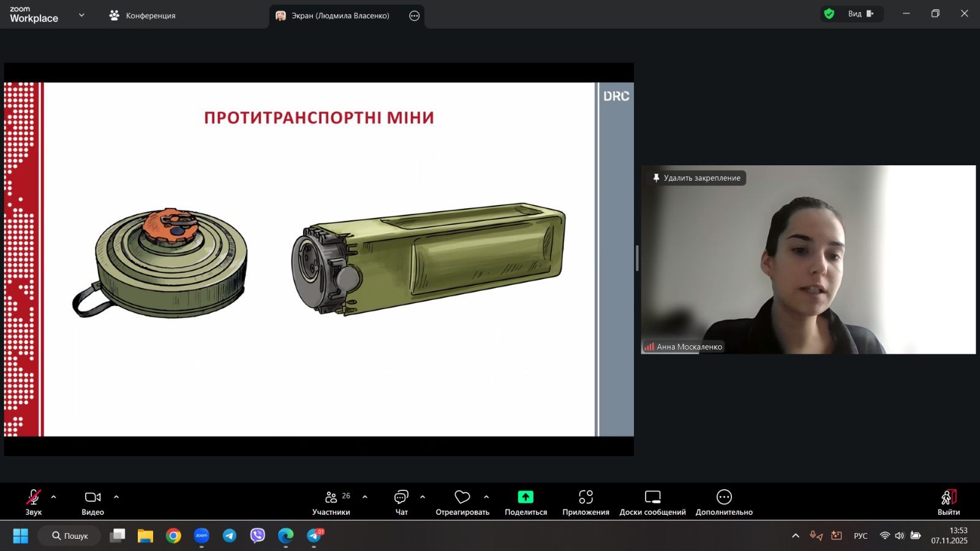Image resolution: width=980 pixels, height=551 pixels.
Task: Open the Zoom Workplace dropdown chevron
Action: [81, 15]
